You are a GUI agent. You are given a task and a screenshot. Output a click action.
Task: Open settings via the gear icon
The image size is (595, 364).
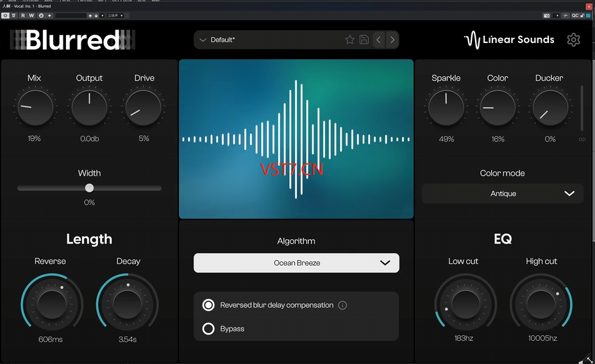point(573,40)
